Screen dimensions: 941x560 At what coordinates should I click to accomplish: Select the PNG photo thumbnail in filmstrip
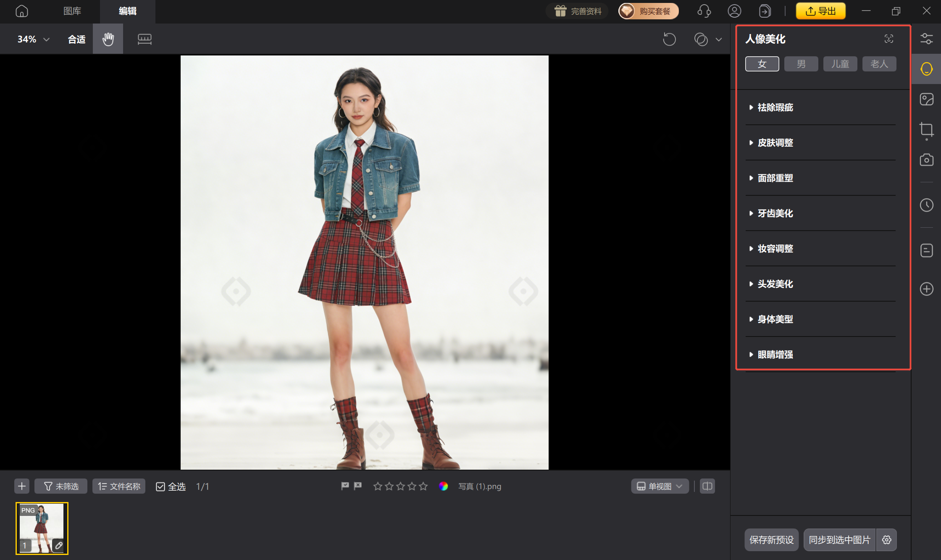pos(42,528)
